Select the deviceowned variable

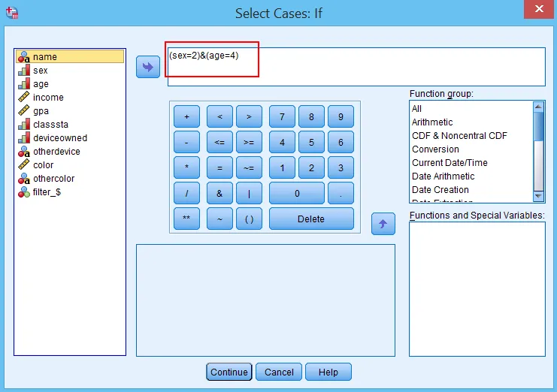click(x=70, y=137)
